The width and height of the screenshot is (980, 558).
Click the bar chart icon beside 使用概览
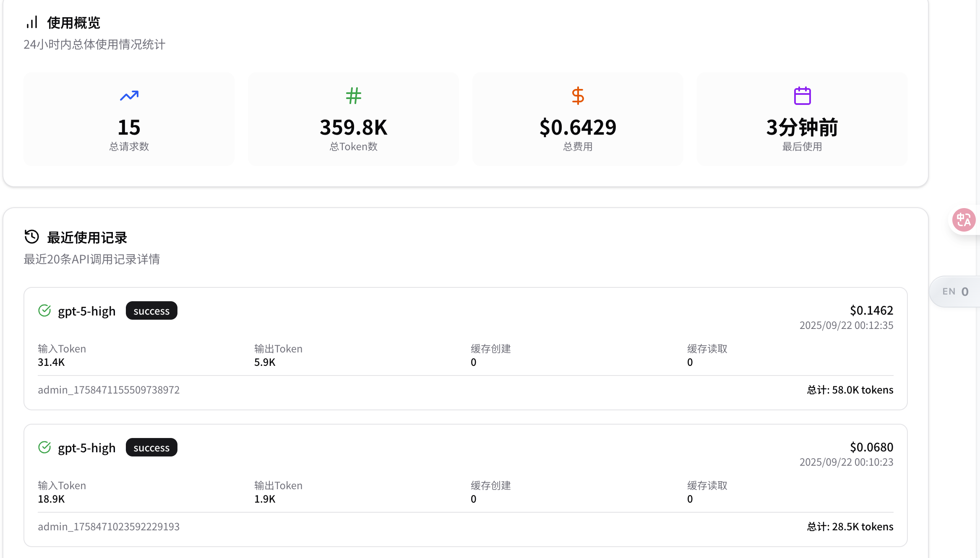[x=32, y=23]
